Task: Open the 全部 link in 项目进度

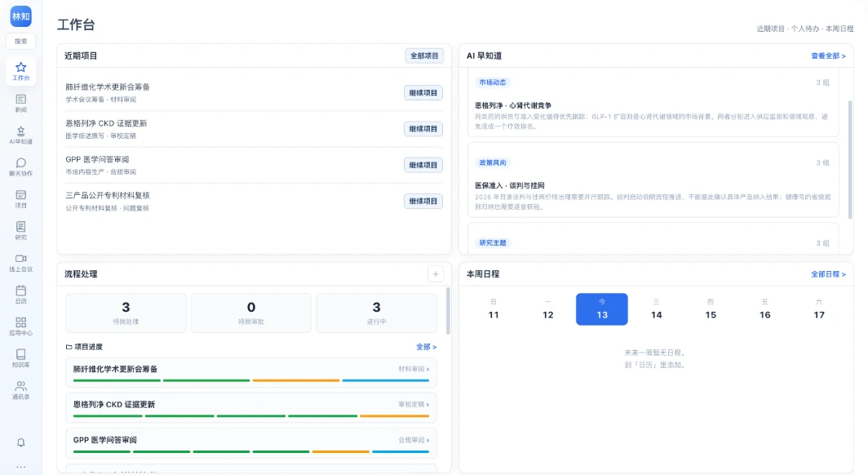Action: coord(426,347)
